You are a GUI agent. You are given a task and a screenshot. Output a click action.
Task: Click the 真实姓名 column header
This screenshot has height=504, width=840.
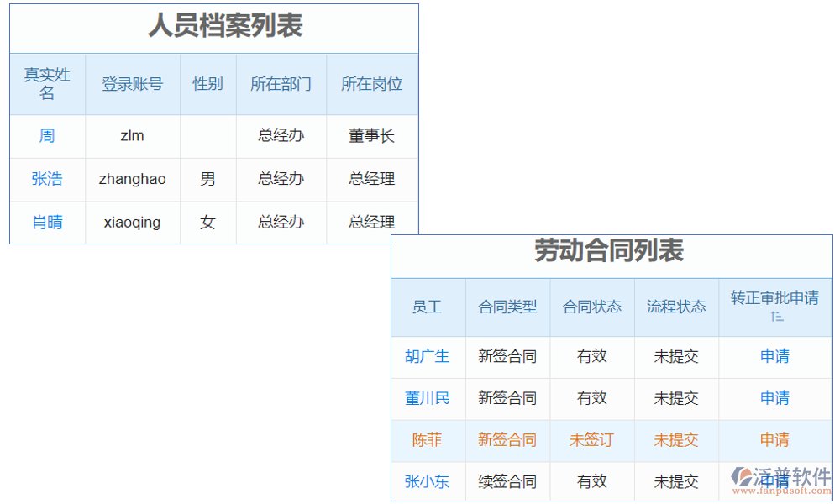(x=47, y=83)
